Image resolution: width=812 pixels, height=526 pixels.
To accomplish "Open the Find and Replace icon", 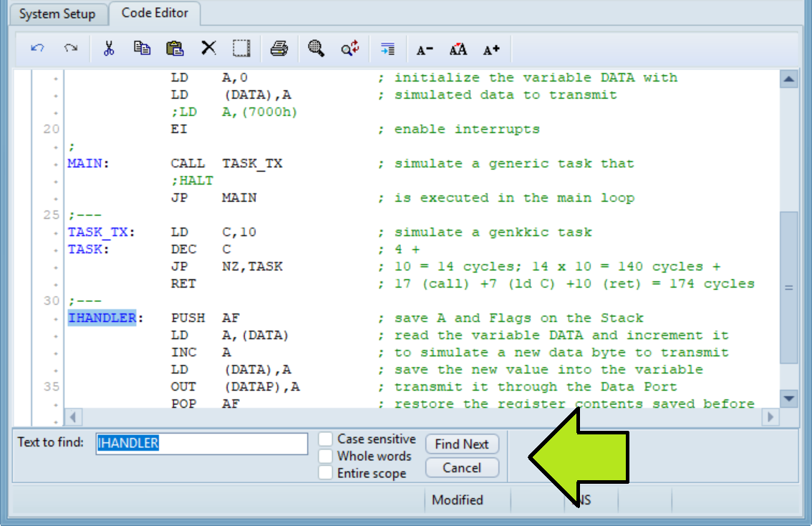I will click(350, 49).
